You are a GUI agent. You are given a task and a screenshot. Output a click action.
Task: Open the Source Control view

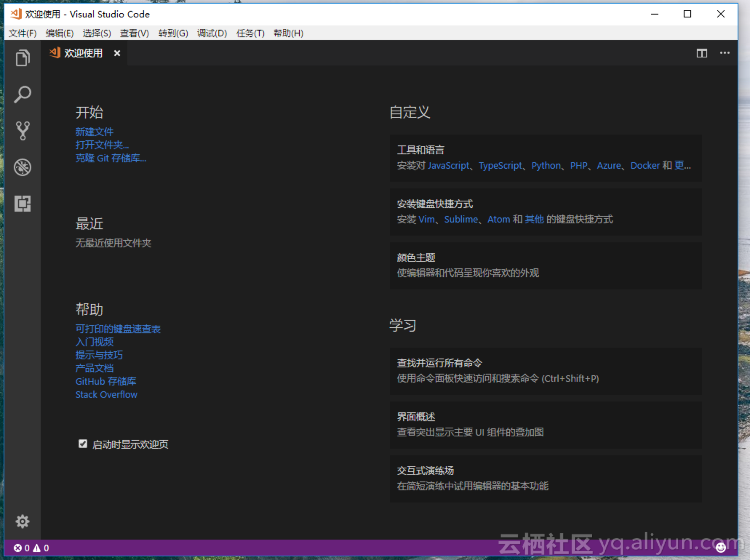pyautogui.click(x=23, y=130)
